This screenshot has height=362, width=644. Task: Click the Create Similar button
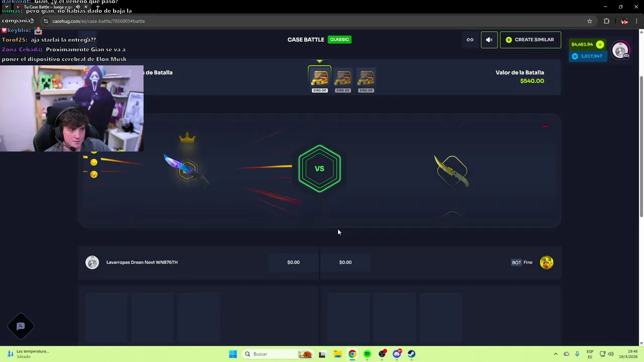[530, 40]
